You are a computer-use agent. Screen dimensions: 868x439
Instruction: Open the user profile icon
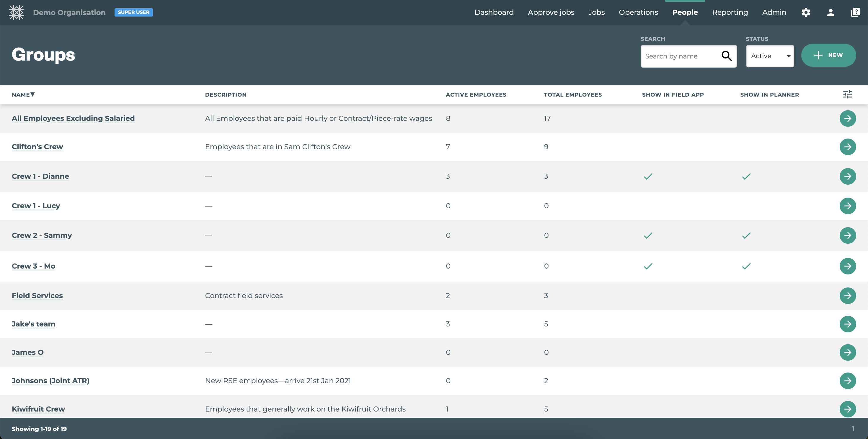[x=831, y=12]
